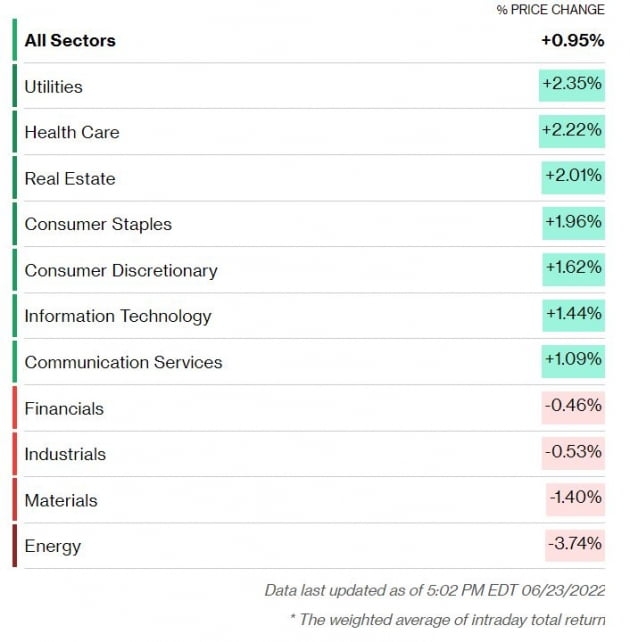Select the red -3.74% Energy value

[575, 545]
